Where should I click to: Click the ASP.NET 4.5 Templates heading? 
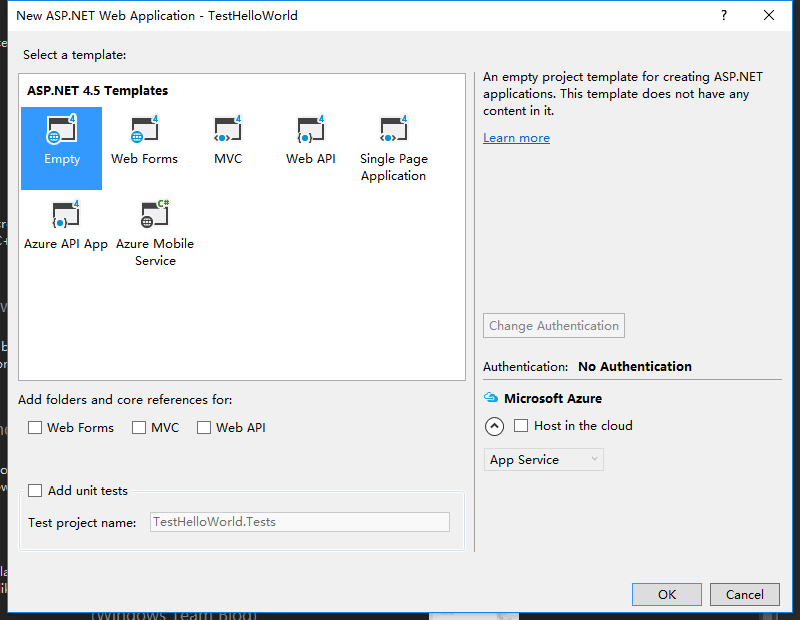coord(97,91)
